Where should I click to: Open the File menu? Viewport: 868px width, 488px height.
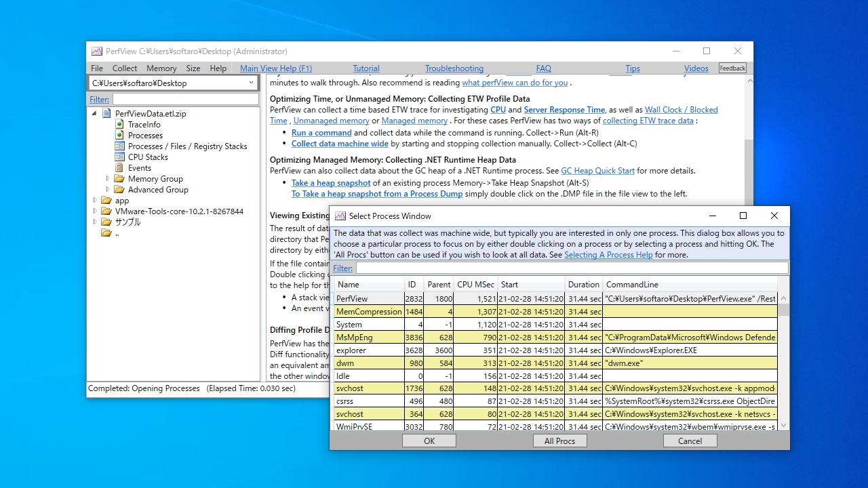[97, 68]
